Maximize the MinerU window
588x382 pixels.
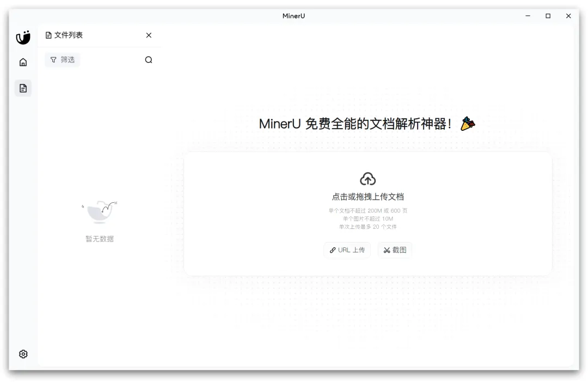click(x=548, y=16)
